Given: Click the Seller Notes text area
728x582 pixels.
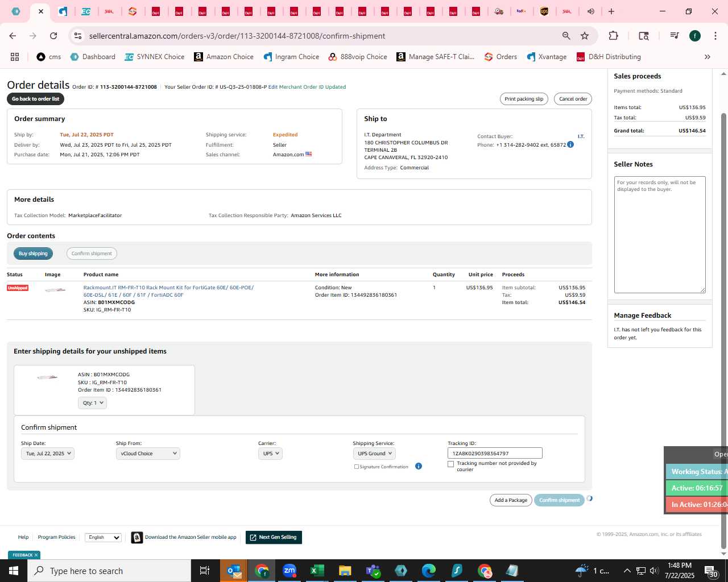Looking at the screenshot, I should [x=660, y=235].
